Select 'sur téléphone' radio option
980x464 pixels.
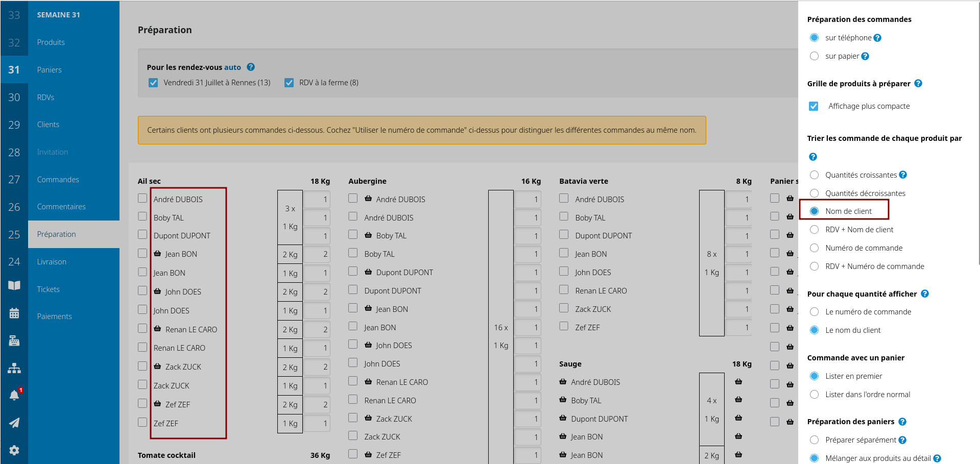[815, 38]
